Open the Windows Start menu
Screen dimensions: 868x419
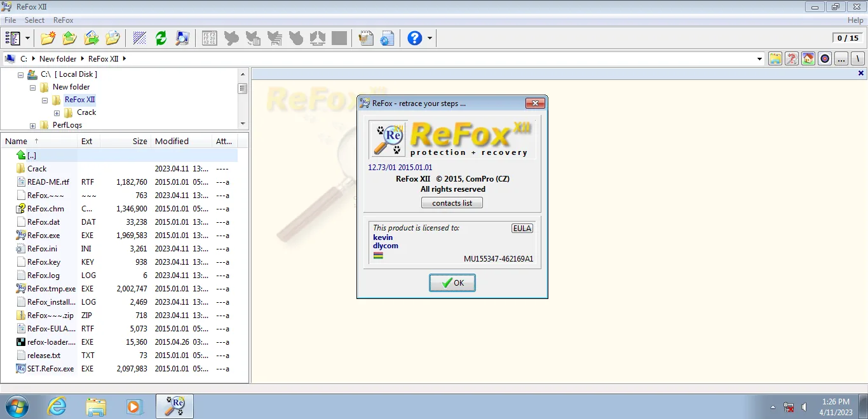coord(17,406)
